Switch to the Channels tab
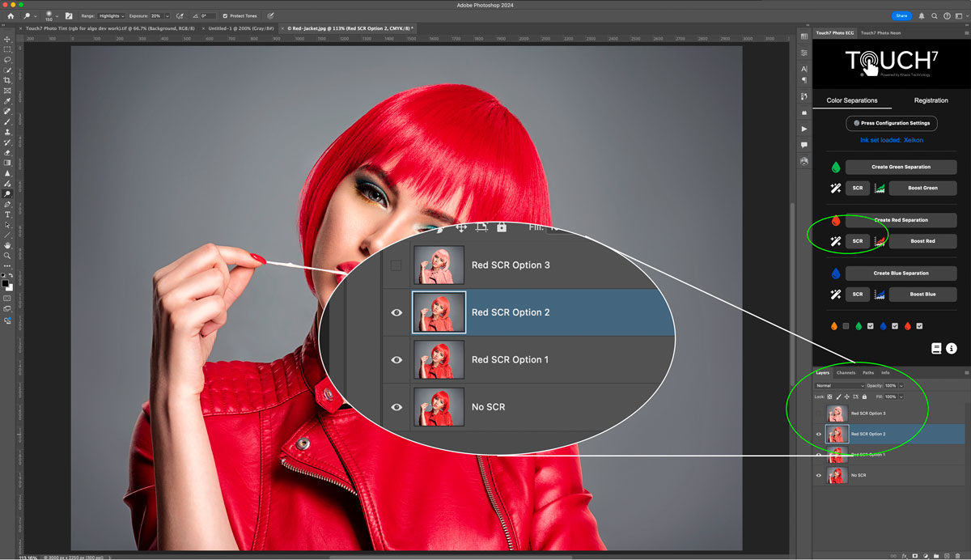Screen dimensions: 971x560 tap(846, 373)
